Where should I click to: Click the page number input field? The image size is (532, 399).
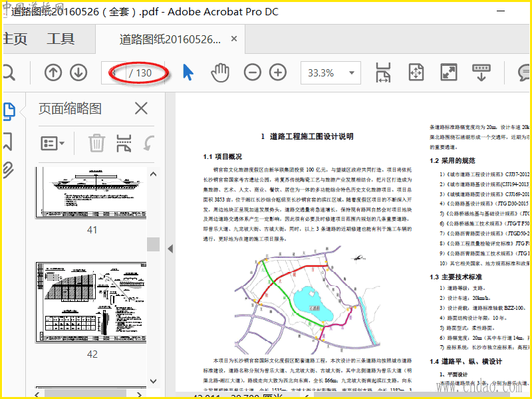114,73
